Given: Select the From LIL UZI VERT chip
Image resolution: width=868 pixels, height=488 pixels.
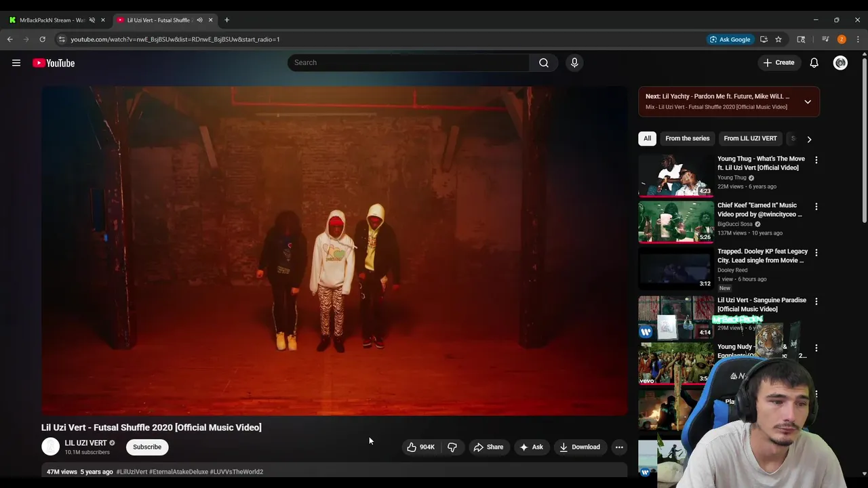Looking at the screenshot, I should tap(750, 138).
